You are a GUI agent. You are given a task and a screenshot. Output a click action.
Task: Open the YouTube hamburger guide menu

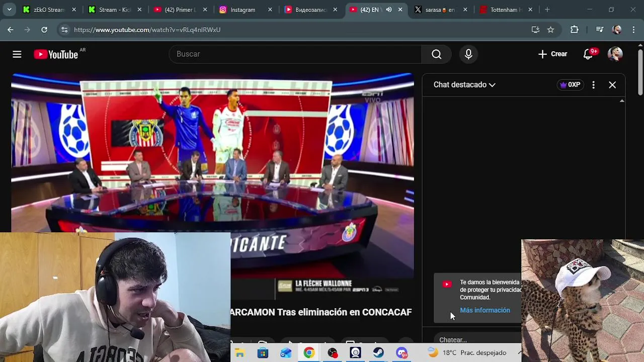pos(17,54)
